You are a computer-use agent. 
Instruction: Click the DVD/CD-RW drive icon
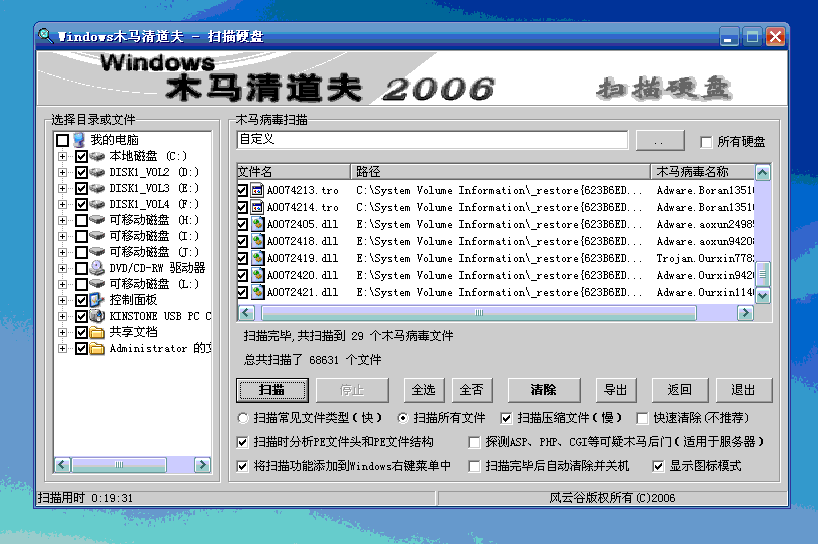click(97, 268)
